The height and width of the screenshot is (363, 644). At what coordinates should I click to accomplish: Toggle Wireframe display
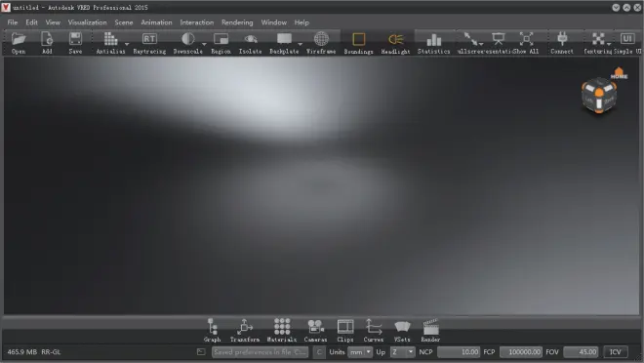pos(321,43)
